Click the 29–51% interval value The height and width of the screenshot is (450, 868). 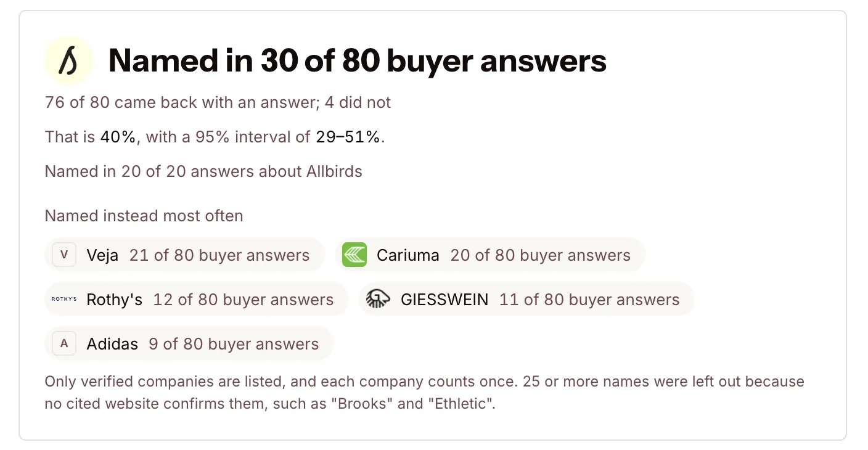click(x=348, y=137)
